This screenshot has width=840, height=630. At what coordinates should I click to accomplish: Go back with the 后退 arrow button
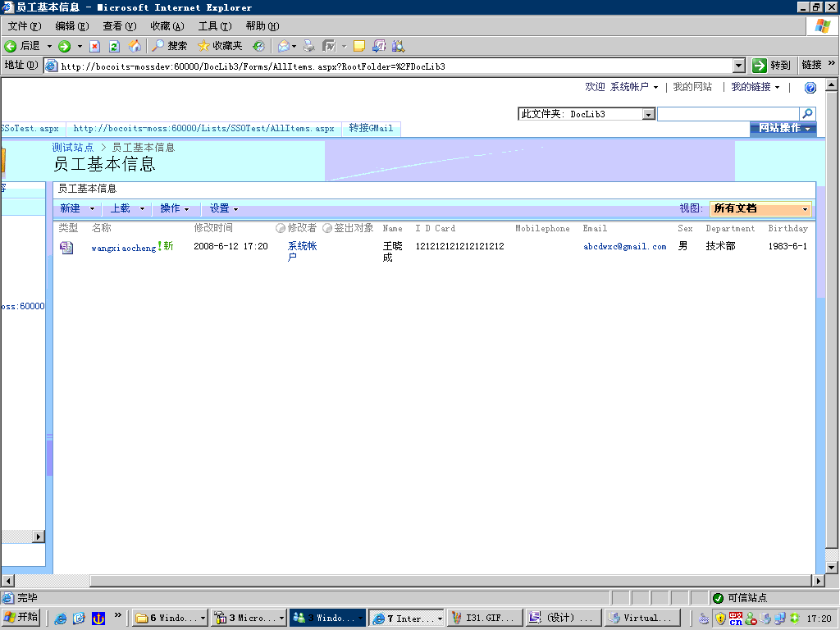[22, 46]
